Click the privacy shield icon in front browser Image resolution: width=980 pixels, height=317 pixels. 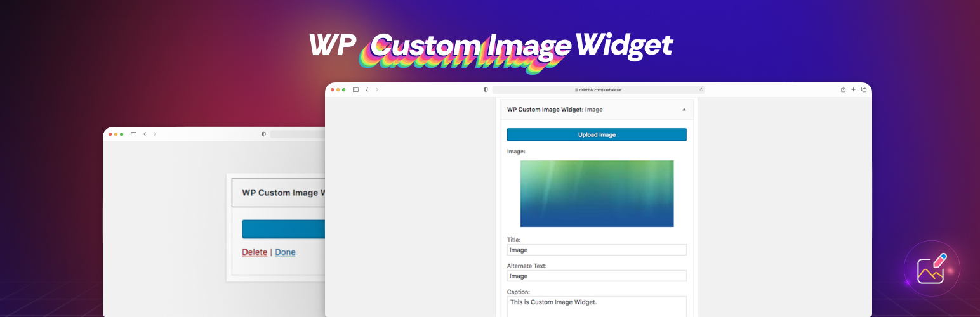tap(486, 90)
